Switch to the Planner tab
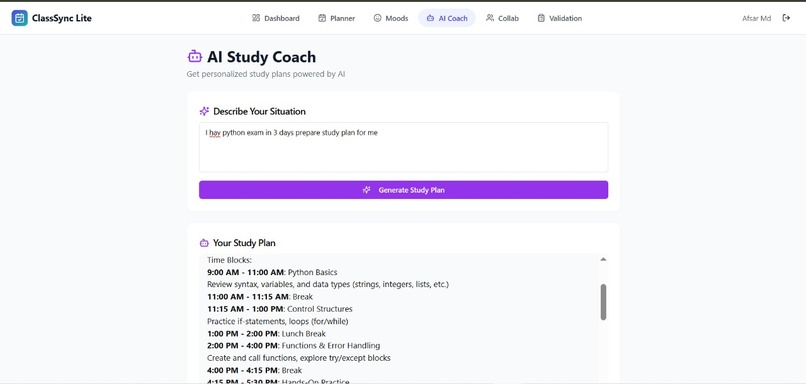806x384 pixels. tap(337, 18)
